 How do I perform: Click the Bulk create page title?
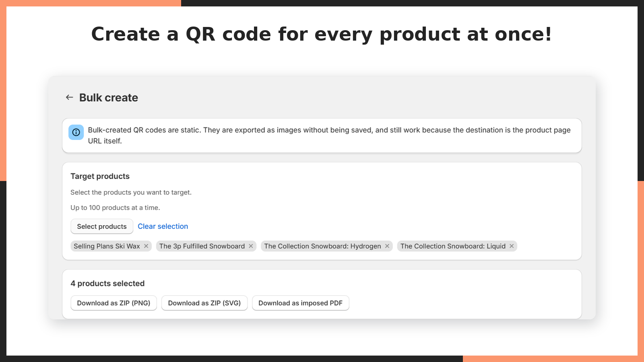coord(109,98)
